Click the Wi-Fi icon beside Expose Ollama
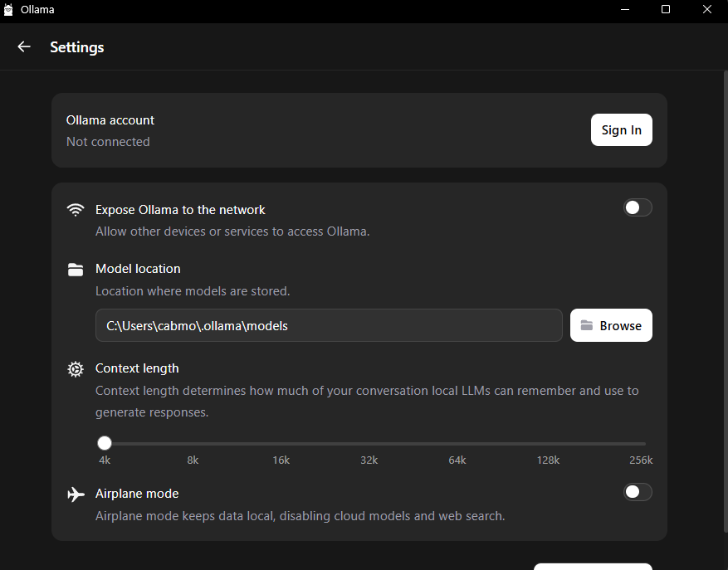 [76, 210]
